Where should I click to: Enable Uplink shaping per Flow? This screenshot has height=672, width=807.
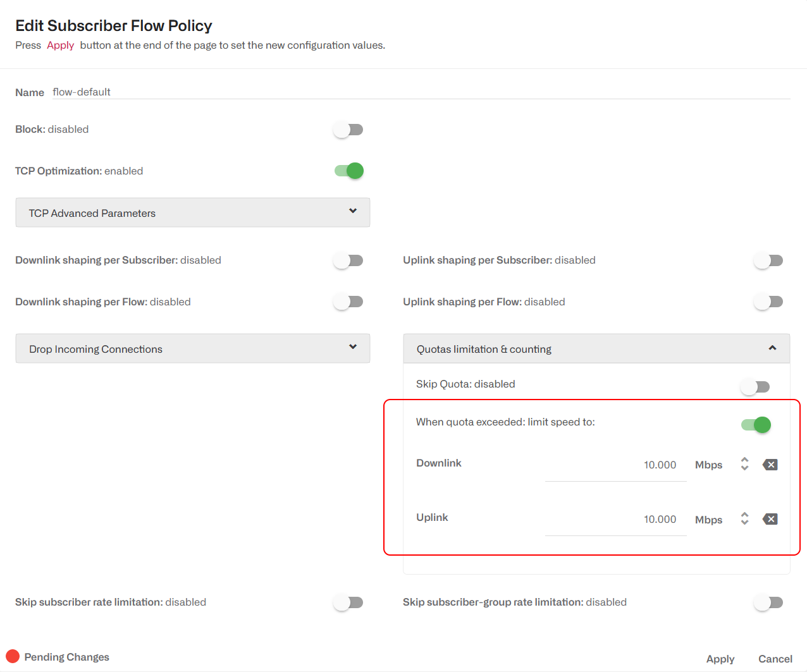tap(768, 302)
